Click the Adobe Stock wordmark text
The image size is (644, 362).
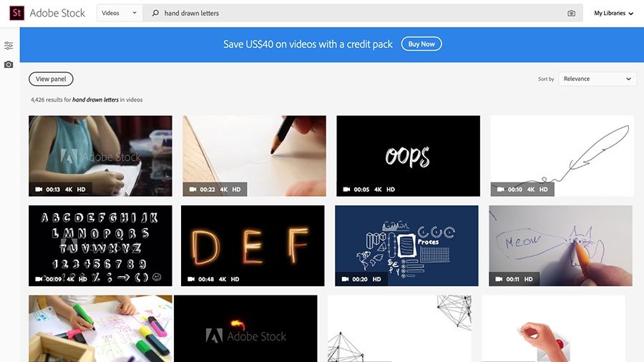57,13
